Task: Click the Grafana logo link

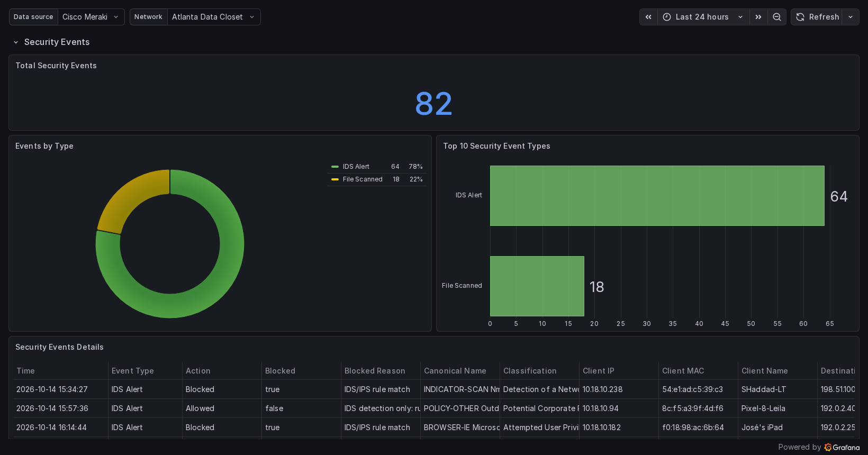Action: 842,448
